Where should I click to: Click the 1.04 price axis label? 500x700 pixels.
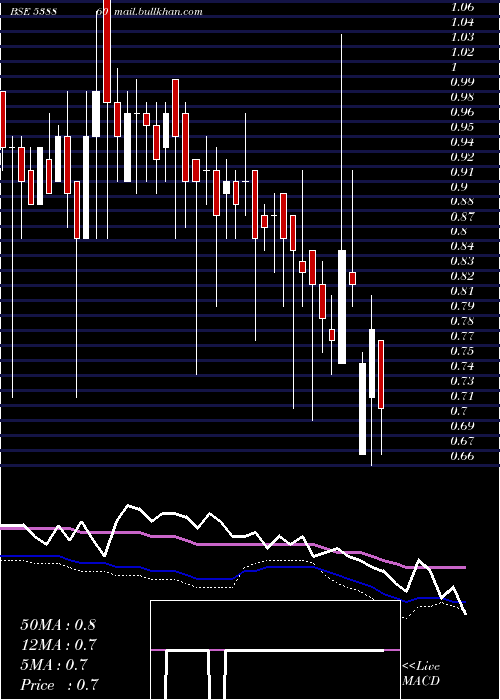point(462,22)
